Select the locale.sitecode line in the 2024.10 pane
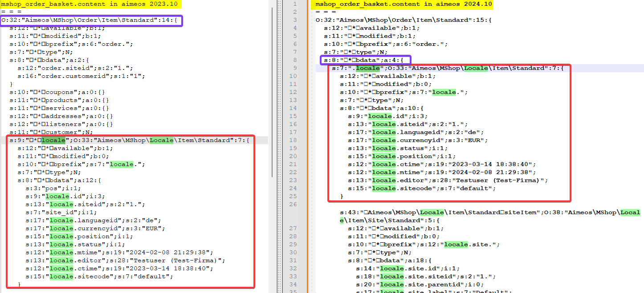Screen dimensions: 644x293 pyautogui.click(x=422, y=188)
